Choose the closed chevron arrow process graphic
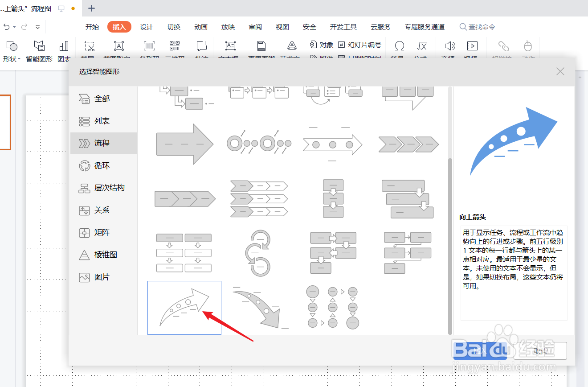 coord(185,198)
